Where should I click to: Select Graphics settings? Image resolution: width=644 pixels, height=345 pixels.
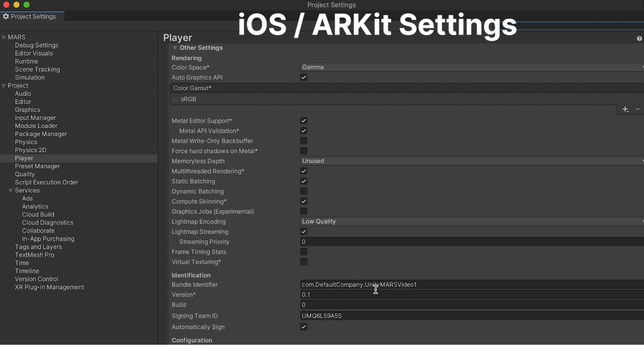tap(27, 110)
